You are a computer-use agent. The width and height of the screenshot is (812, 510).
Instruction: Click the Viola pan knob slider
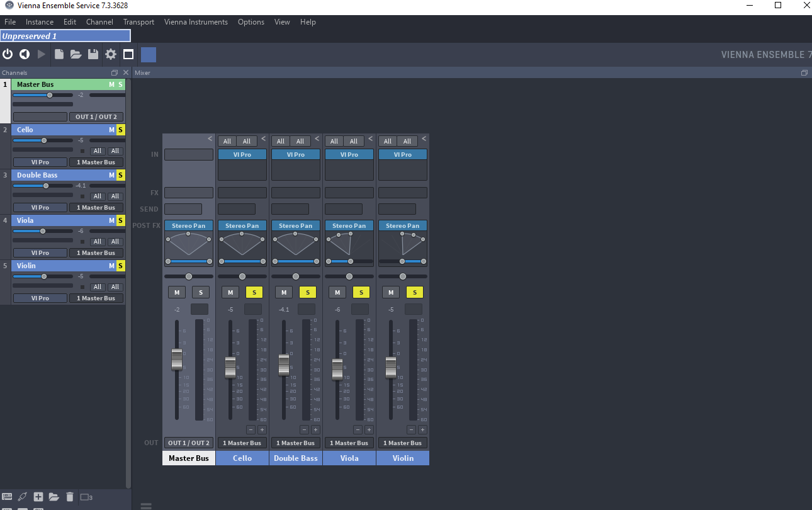pos(349,276)
